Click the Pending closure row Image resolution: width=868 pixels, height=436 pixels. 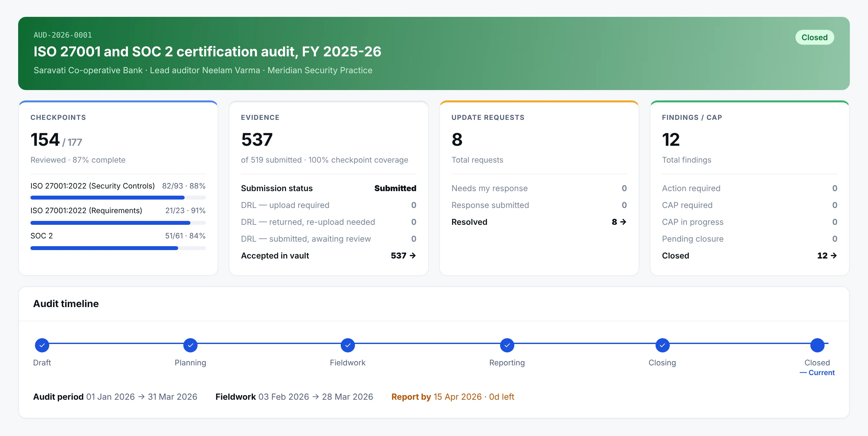(750, 239)
